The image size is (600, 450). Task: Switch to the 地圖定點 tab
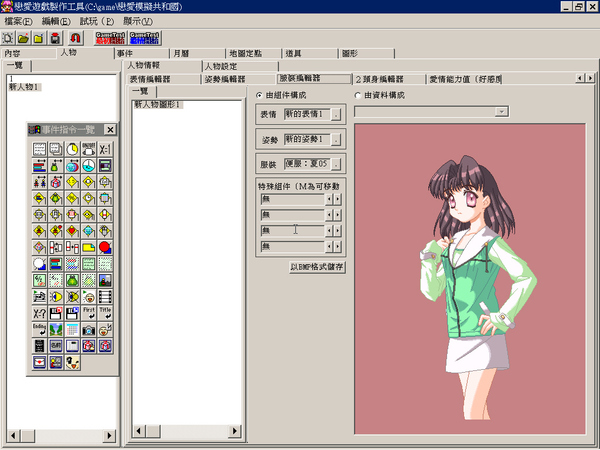pos(254,54)
